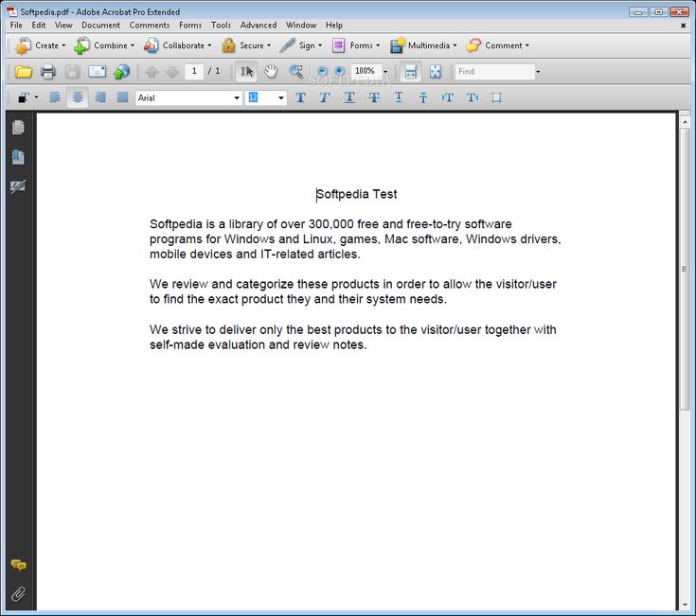The width and height of the screenshot is (696, 616).
Task: Open the Pages panel in sidebar
Action: tap(18, 128)
